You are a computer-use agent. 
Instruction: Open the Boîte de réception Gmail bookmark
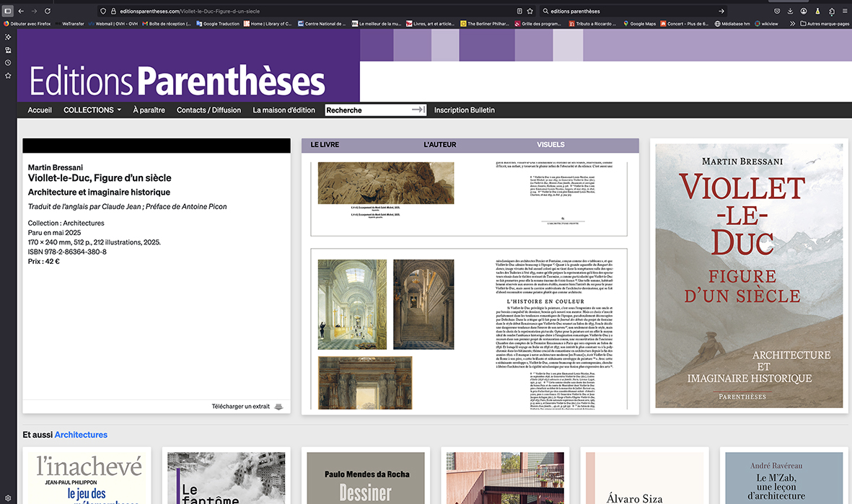coord(167,24)
